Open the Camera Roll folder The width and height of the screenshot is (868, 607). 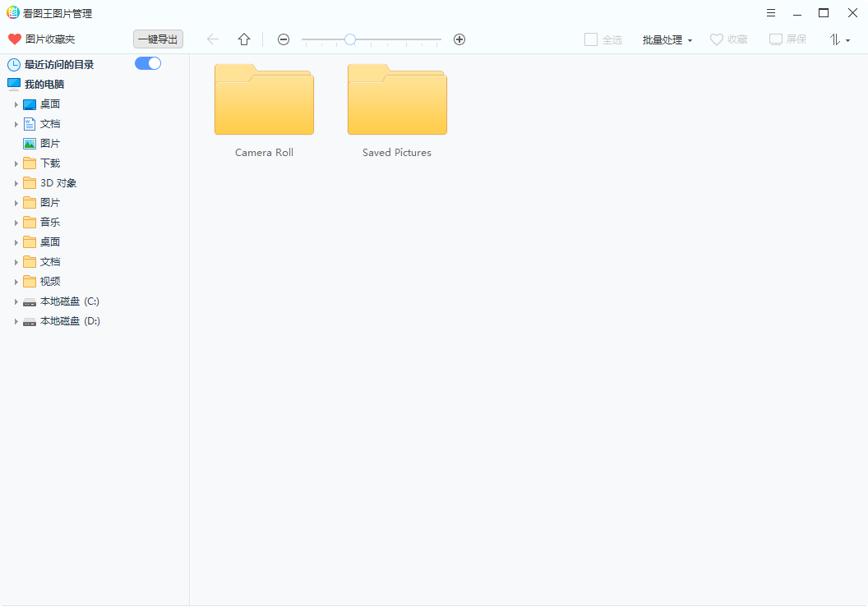264,99
